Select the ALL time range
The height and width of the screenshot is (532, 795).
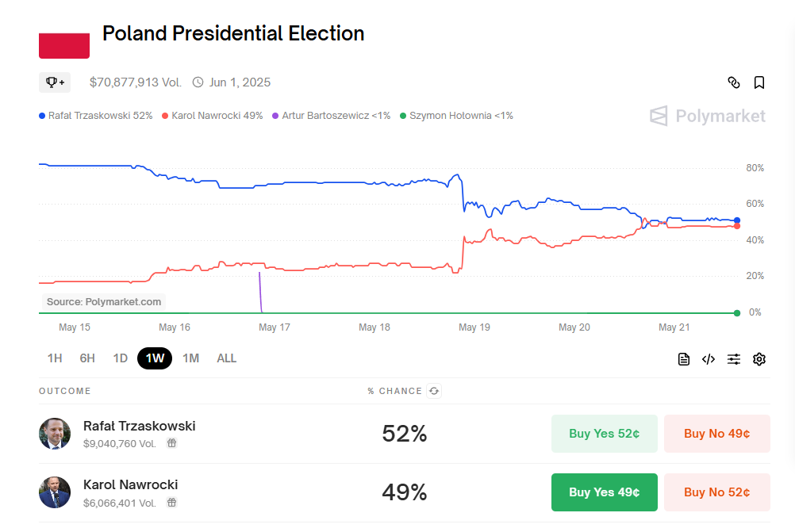227,358
